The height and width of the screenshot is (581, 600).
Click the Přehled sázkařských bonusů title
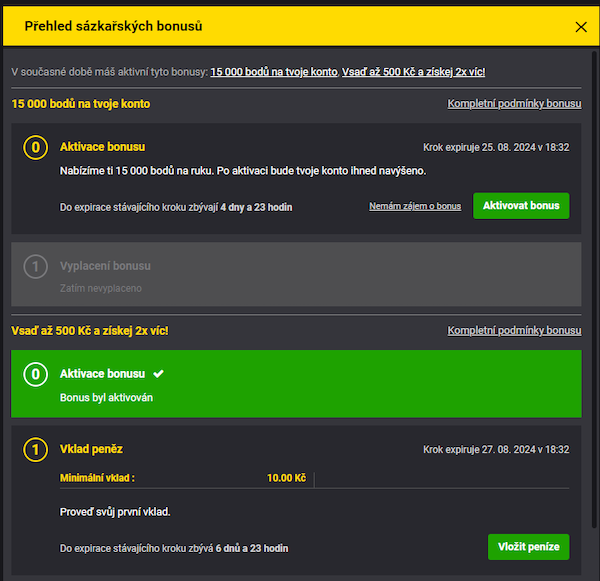pyautogui.click(x=113, y=26)
